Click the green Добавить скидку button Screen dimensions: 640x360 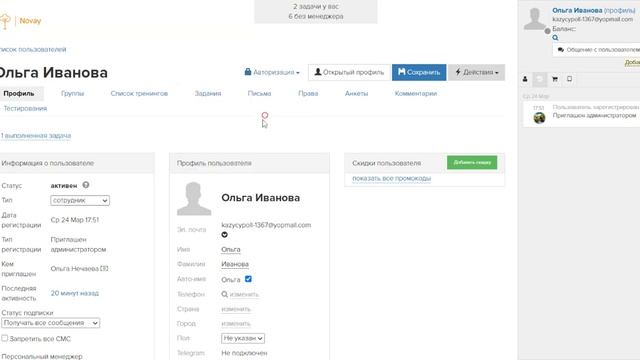(472, 162)
